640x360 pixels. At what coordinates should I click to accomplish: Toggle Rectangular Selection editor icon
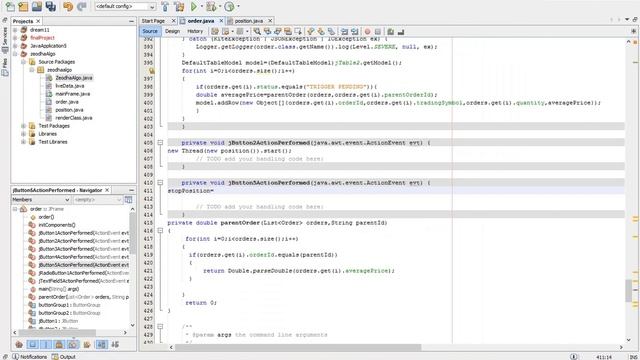[x=298, y=31]
